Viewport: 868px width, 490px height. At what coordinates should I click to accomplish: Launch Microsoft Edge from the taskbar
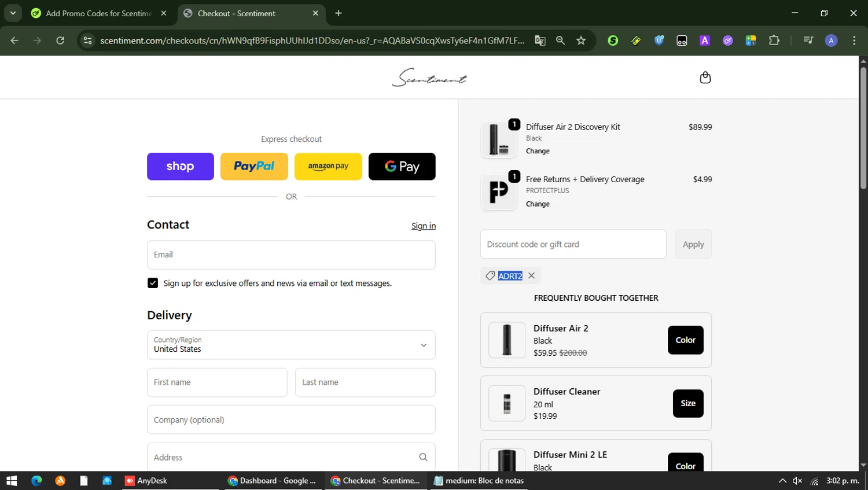(36, 481)
